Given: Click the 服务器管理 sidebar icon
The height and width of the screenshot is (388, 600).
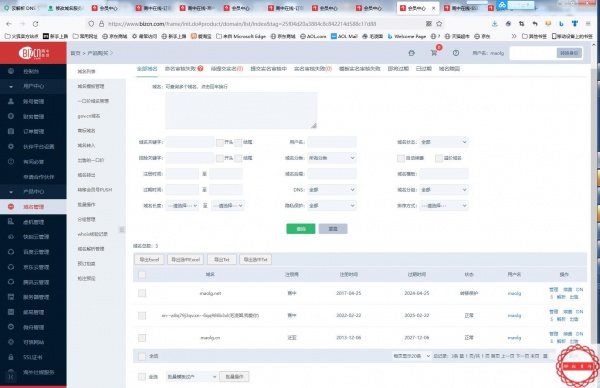Looking at the screenshot, I should click(11, 297).
